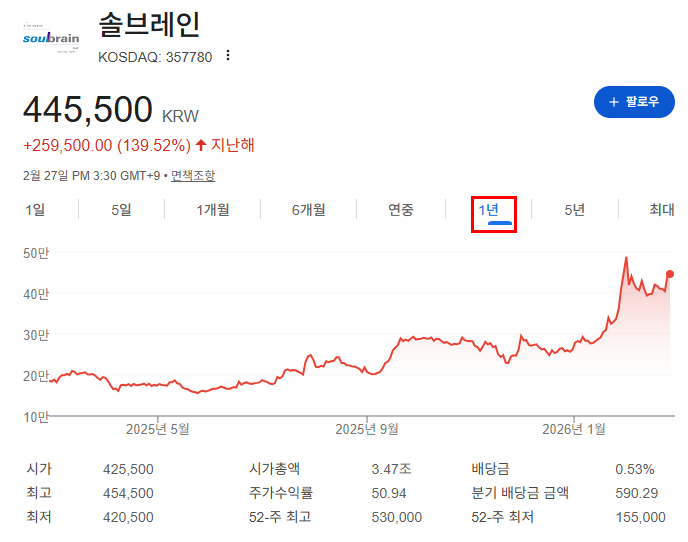
Task: Show the 최대 maximum range chart
Action: (x=662, y=210)
